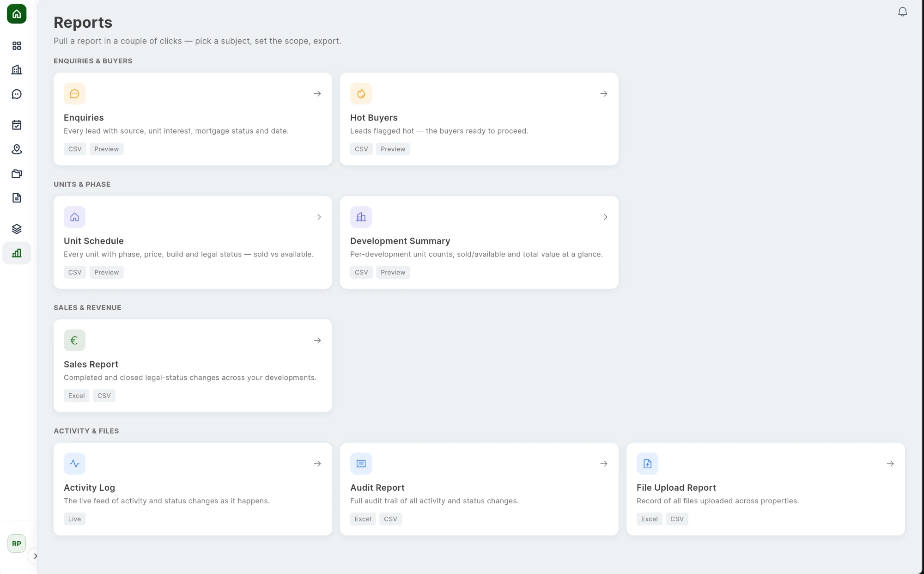This screenshot has width=924, height=574.
Task: Expand the sidebar with the chevron
Action: (x=35, y=556)
